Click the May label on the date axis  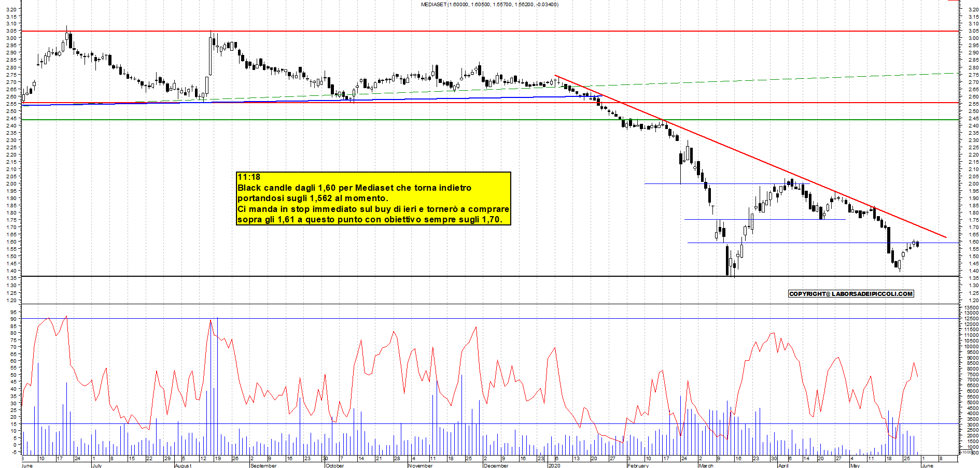855,465
